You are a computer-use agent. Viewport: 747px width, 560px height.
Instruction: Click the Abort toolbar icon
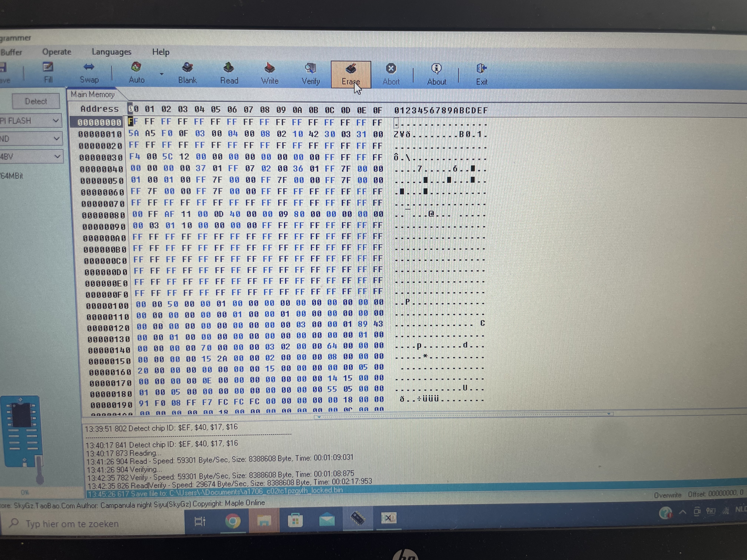click(x=391, y=75)
